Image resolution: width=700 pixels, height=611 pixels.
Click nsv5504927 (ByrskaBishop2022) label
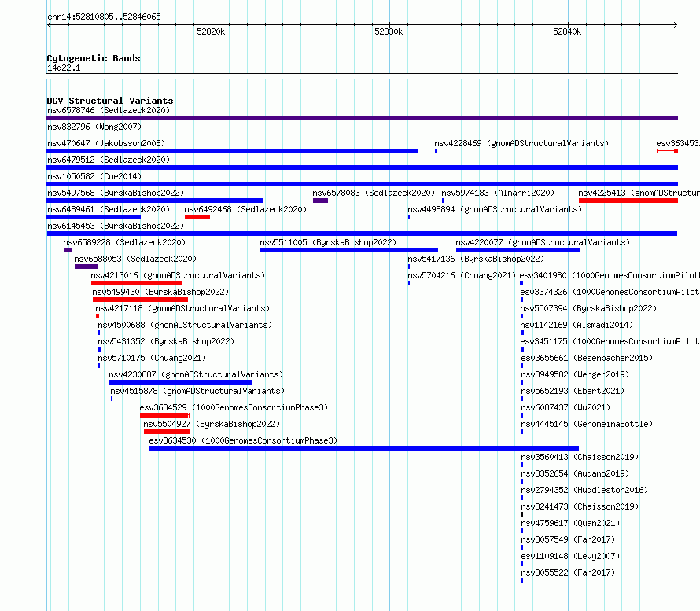(212, 424)
